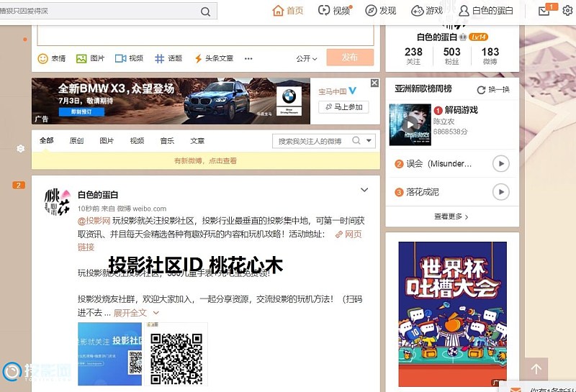The height and width of the screenshot is (392, 576).
Task: Click the left sidebar gear icon
Action: (x=21, y=149)
